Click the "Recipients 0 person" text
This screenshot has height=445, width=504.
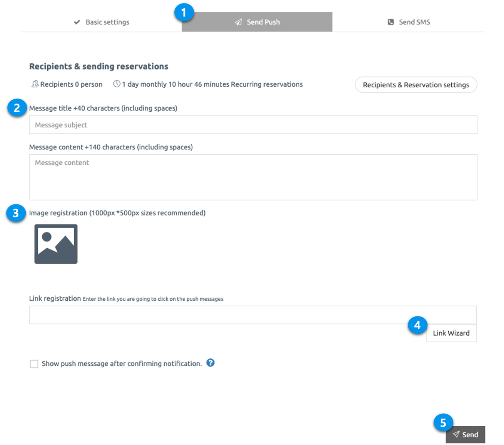tap(71, 84)
